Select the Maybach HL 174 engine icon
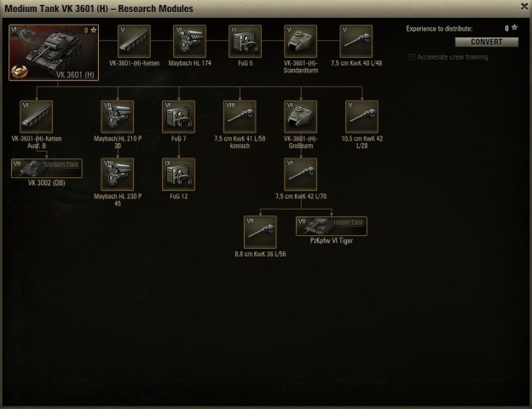 click(189, 41)
